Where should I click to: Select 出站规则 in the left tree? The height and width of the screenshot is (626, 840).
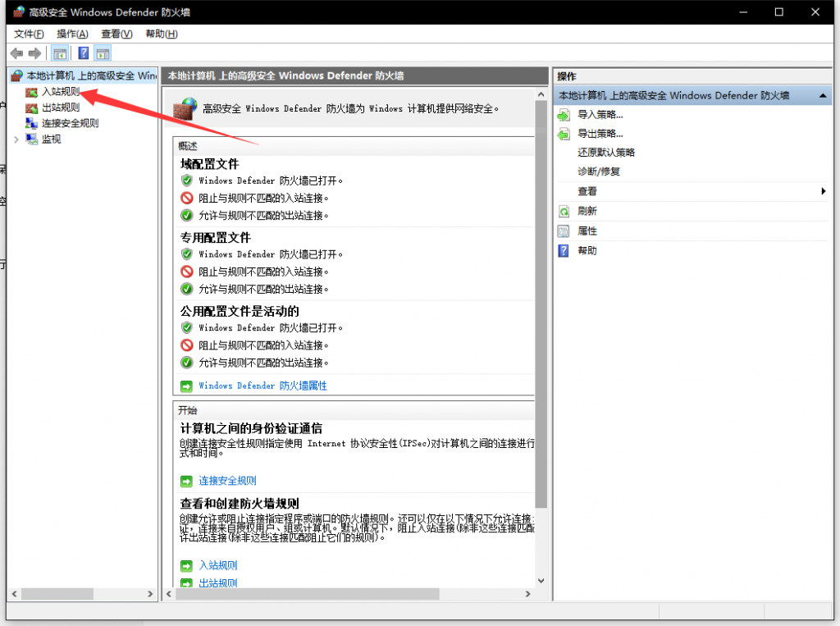[x=61, y=107]
